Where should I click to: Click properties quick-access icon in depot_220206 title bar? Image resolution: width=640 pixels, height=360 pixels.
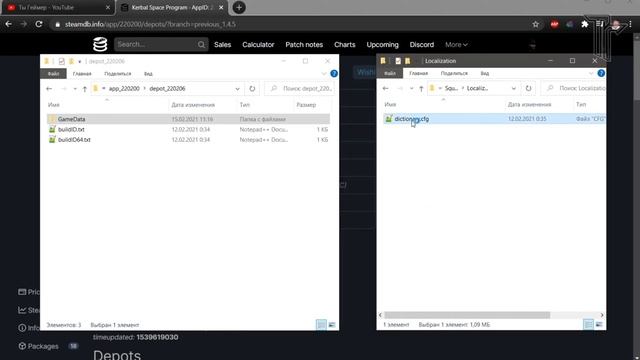coord(61,61)
